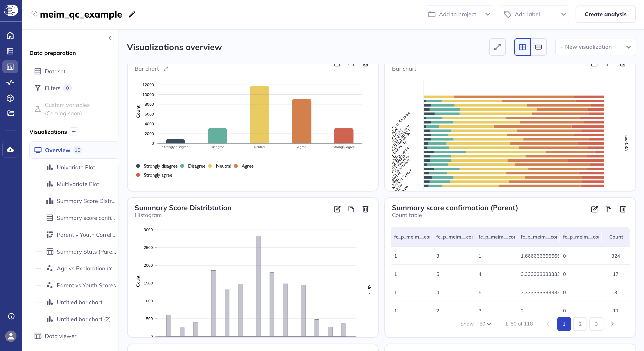Image resolution: width=644 pixels, height=351 pixels.
Task: Duplicate the Summary Score Distribtution histogram
Action: click(351, 209)
